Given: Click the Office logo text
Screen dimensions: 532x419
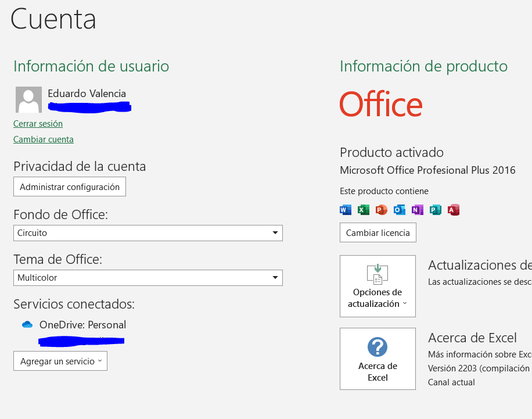Looking at the screenshot, I should (x=381, y=104).
